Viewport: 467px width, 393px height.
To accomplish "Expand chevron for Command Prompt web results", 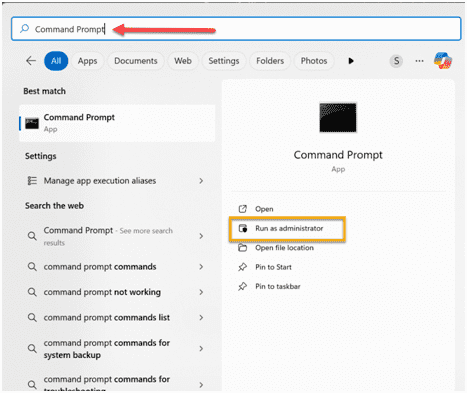I will pyautogui.click(x=201, y=236).
